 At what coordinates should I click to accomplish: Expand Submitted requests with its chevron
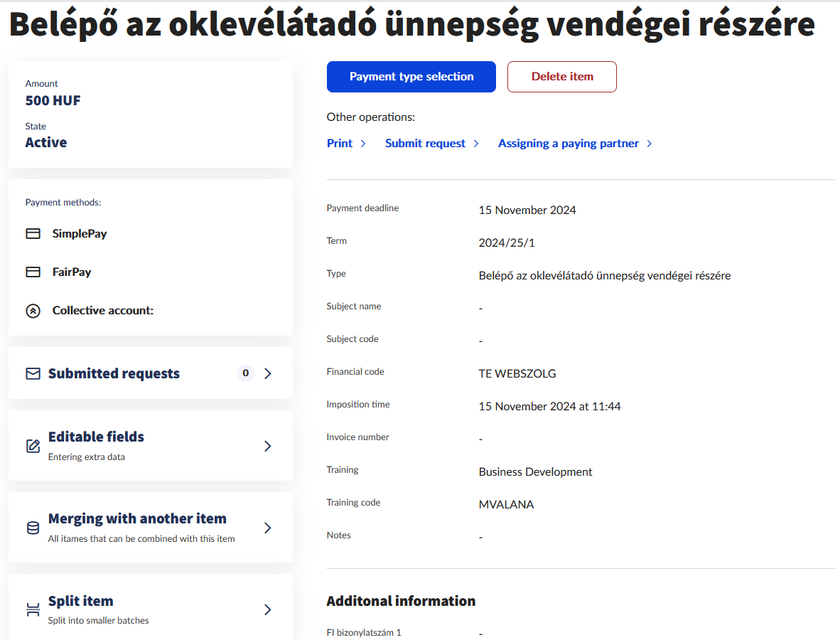[x=268, y=373]
